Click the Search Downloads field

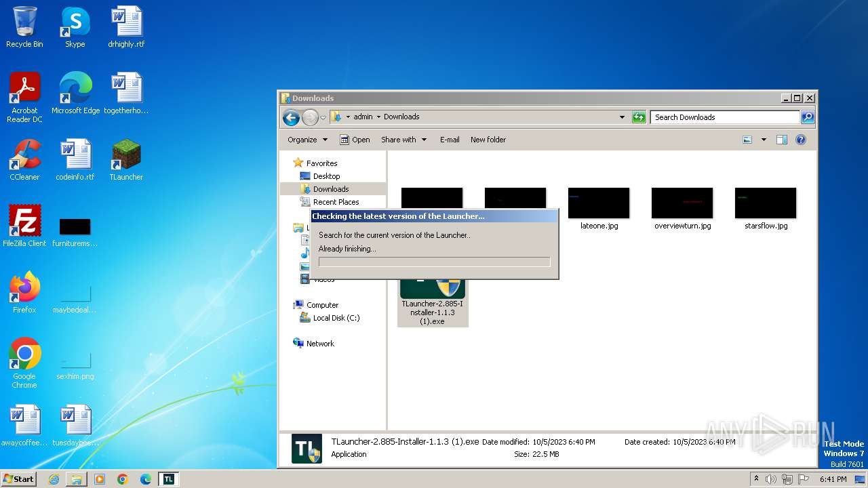(725, 117)
